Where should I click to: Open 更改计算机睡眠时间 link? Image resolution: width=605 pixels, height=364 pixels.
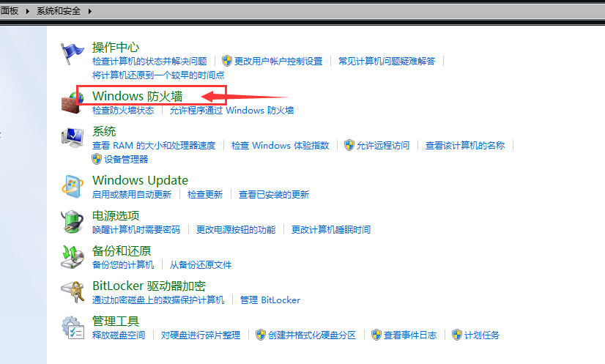click(330, 230)
